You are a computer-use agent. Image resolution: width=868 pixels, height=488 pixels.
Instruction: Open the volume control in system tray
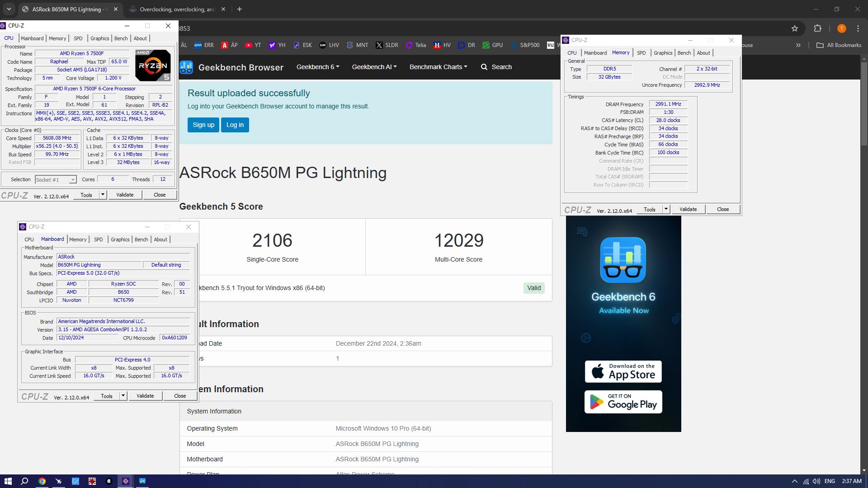(x=816, y=481)
